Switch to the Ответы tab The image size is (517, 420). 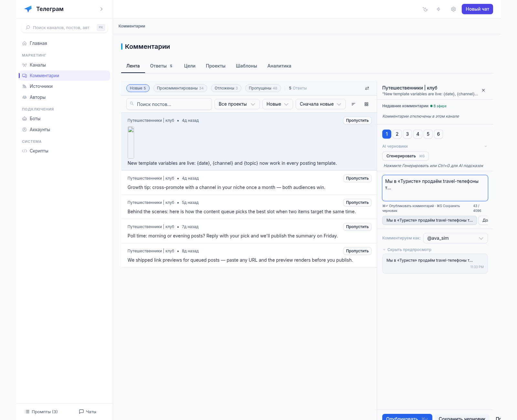coord(162,66)
